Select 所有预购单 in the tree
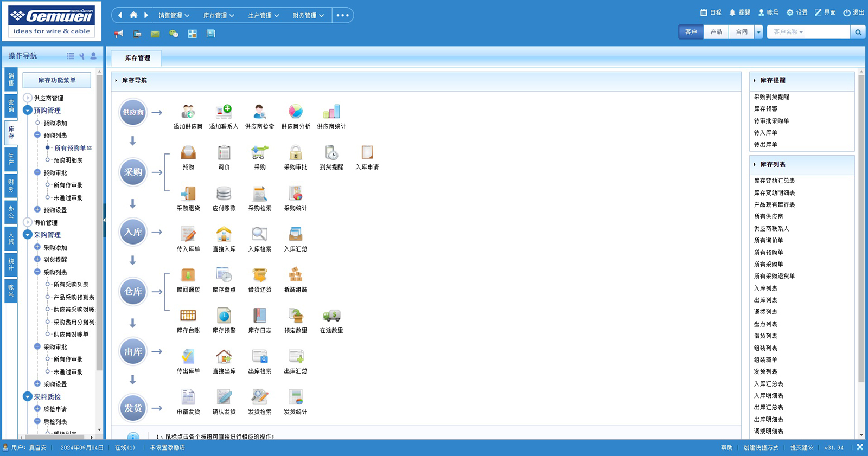868x456 pixels. coord(69,148)
